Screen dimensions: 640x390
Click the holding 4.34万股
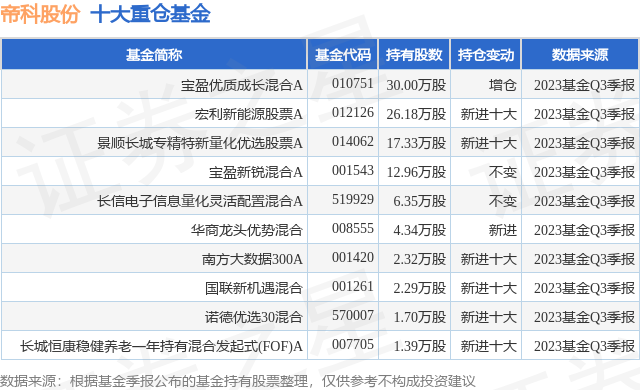[420, 230]
